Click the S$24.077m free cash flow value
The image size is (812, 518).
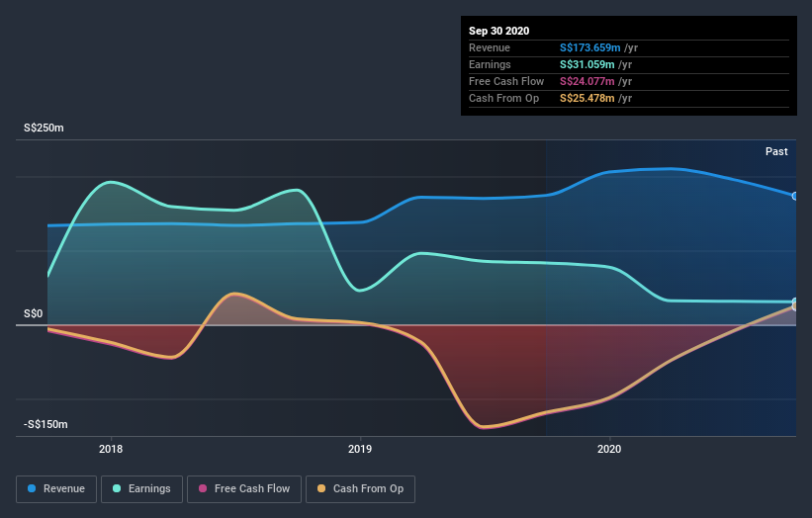pyautogui.click(x=586, y=81)
